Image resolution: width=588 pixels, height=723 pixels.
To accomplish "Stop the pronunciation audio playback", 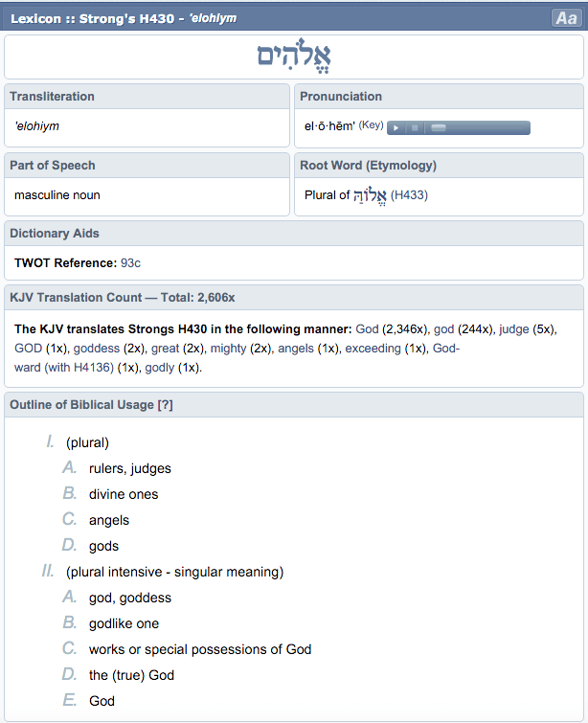I will point(415,127).
